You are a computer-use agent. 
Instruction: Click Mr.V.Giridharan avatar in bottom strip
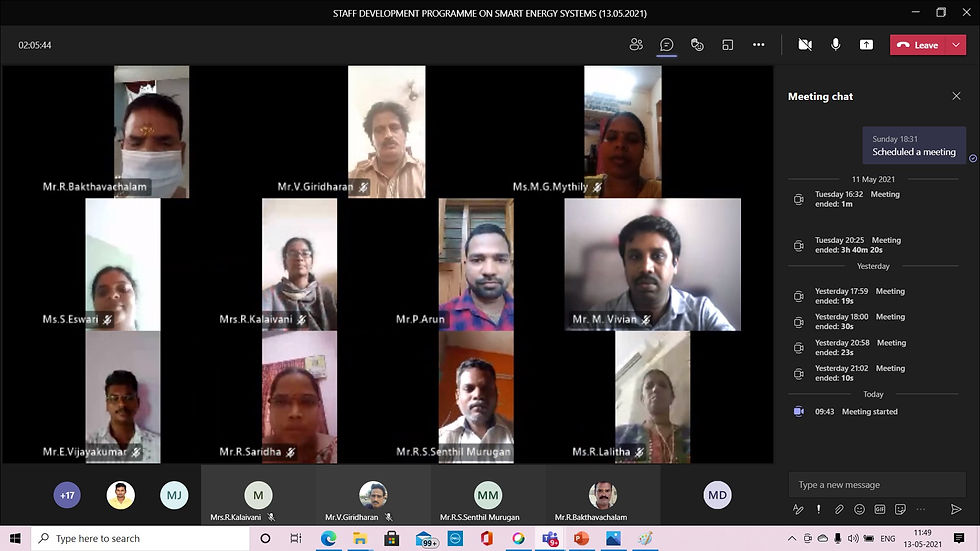373,495
